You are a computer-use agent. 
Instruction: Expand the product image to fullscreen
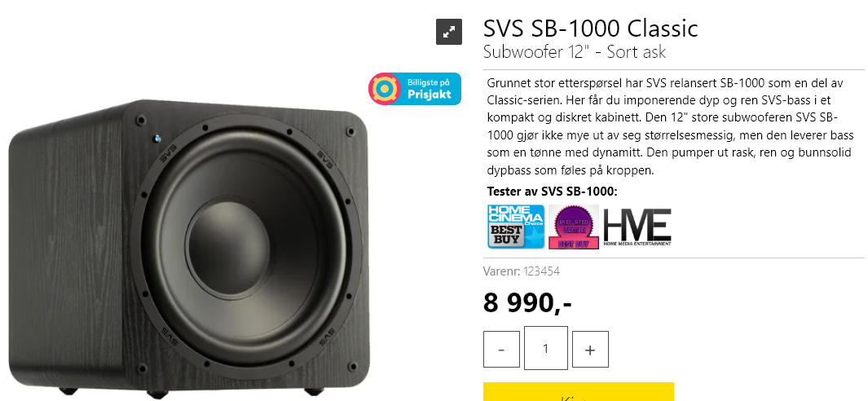[449, 32]
